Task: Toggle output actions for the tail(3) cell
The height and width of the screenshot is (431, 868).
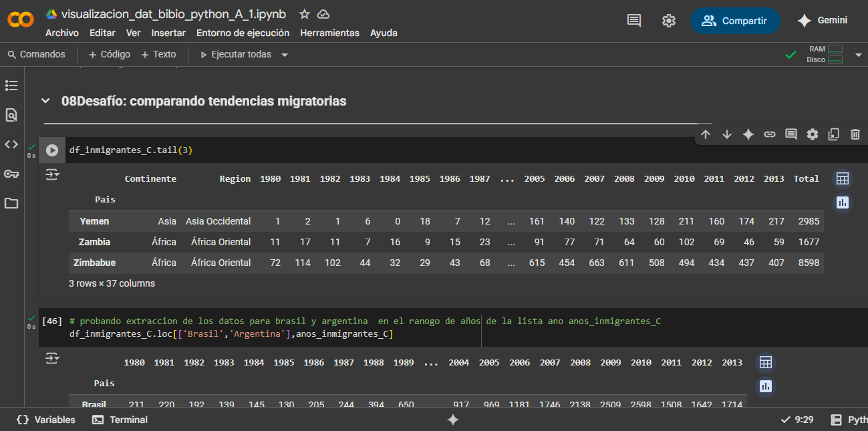Action: click(x=52, y=175)
